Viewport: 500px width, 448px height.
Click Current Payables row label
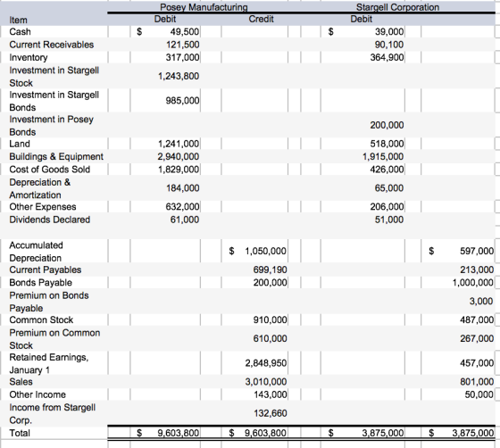[x=46, y=270]
